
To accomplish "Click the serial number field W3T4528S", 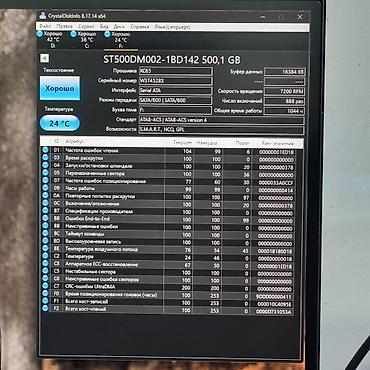I will tap(175, 81).
